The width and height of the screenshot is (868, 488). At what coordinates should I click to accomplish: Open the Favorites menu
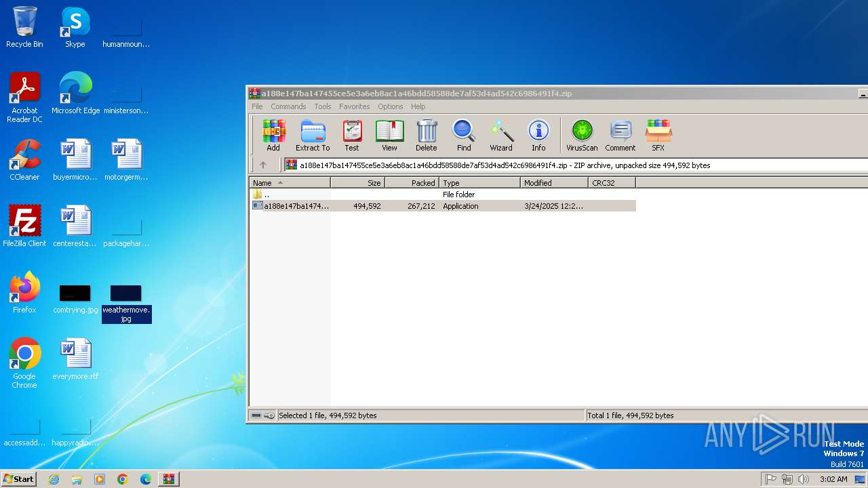[355, 106]
